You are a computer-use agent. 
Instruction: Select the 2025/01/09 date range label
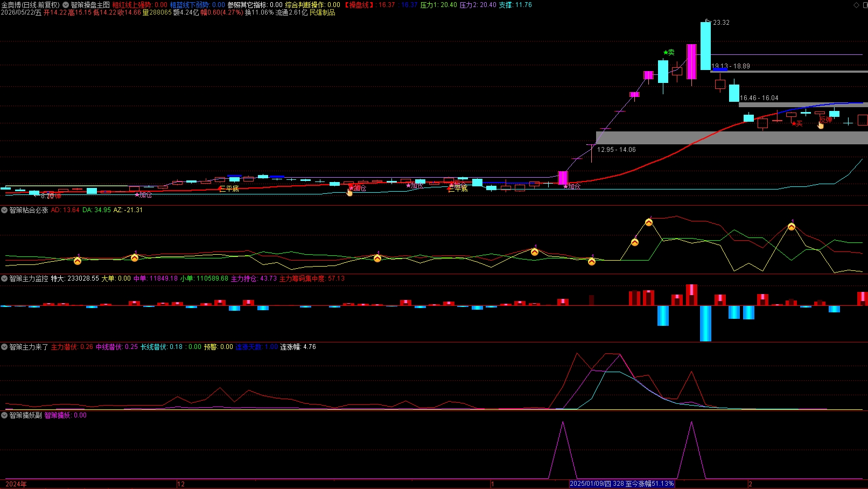click(622, 484)
